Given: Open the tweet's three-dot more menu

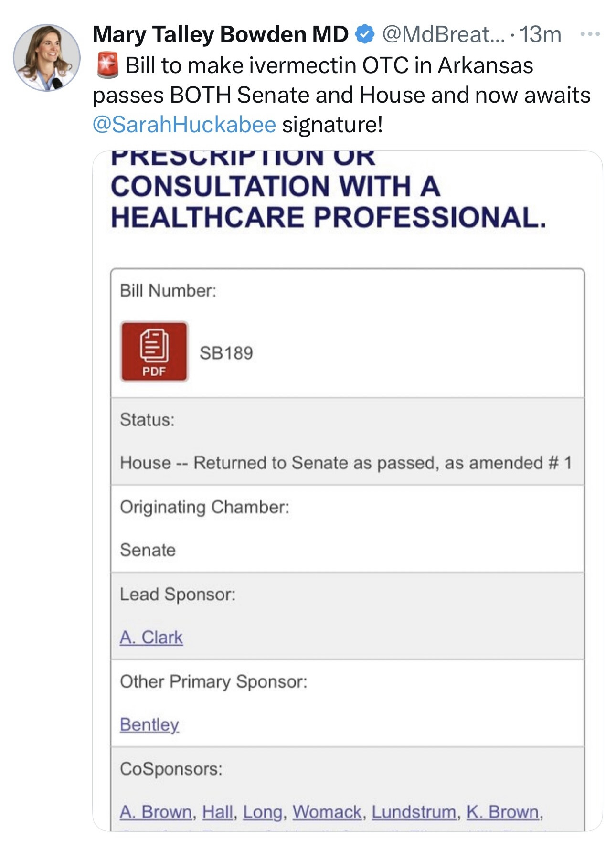Looking at the screenshot, I should [590, 34].
